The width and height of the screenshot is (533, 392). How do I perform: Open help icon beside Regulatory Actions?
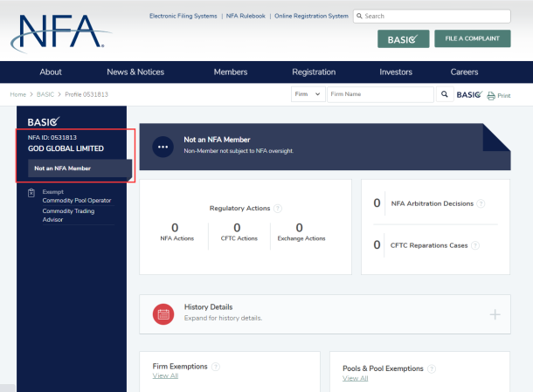[278, 209]
